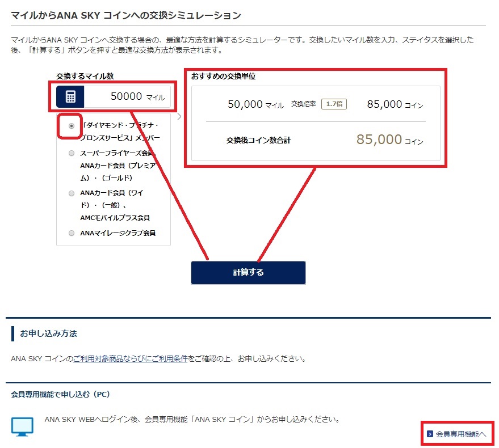Click the 会員専用機能で申し込む（PC） heading
499x448 pixels.
pos(60,393)
